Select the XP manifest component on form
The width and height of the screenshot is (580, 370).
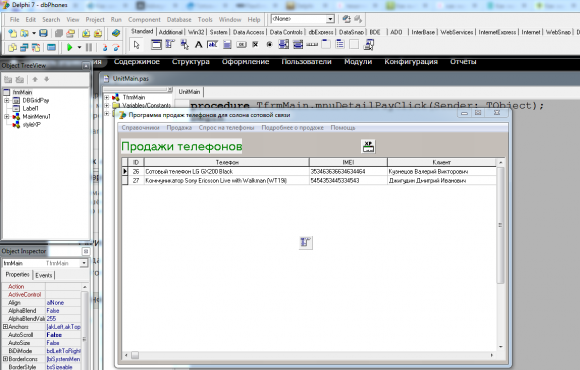tap(368, 147)
